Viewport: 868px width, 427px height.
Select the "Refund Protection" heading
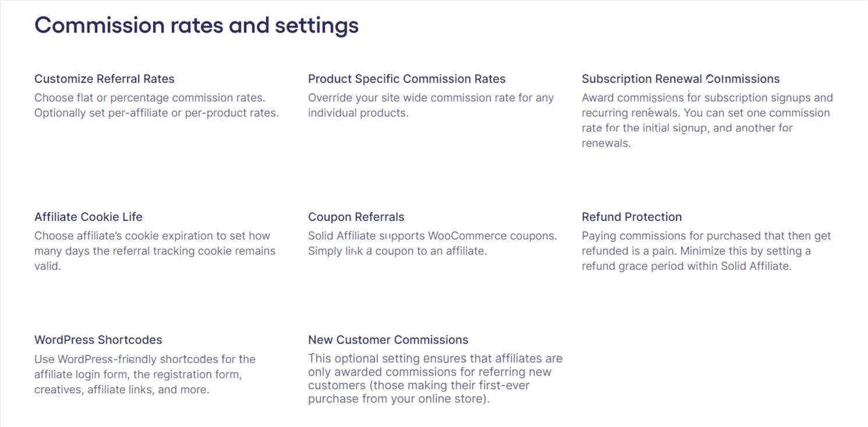(x=631, y=217)
